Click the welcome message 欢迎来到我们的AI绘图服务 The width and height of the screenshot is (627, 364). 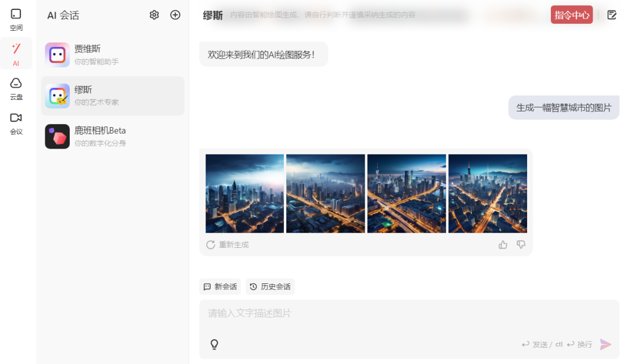click(x=264, y=55)
